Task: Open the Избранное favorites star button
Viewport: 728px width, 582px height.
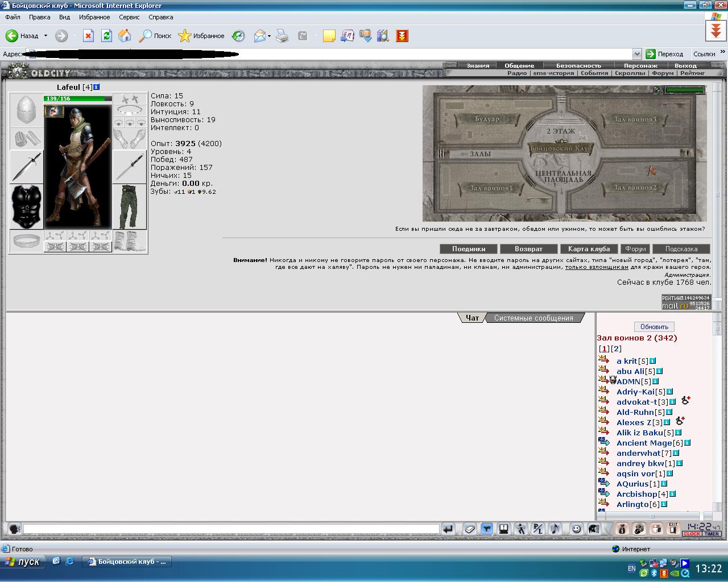Action: click(x=201, y=36)
